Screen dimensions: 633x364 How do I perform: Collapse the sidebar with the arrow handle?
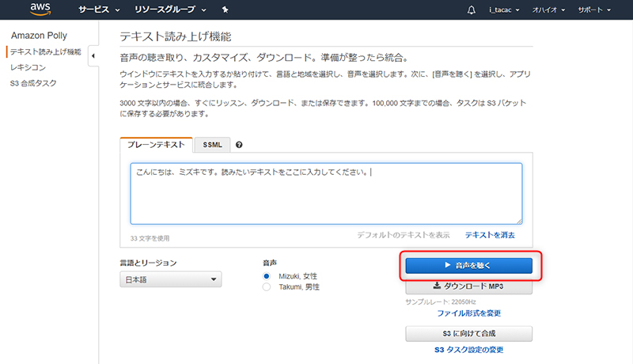click(93, 55)
